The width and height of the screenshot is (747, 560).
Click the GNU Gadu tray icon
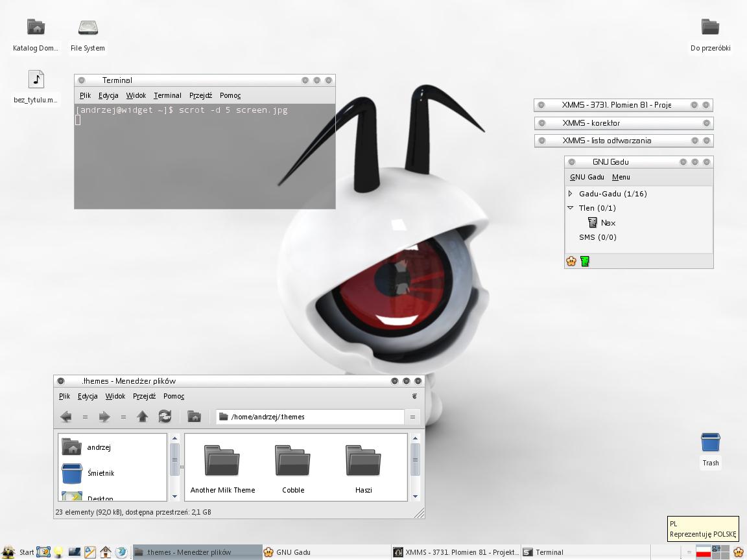[x=739, y=552]
